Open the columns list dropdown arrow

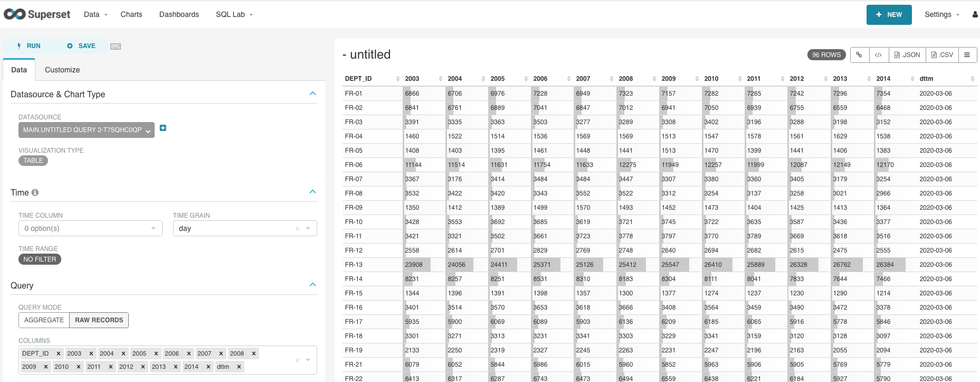(308, 360)
